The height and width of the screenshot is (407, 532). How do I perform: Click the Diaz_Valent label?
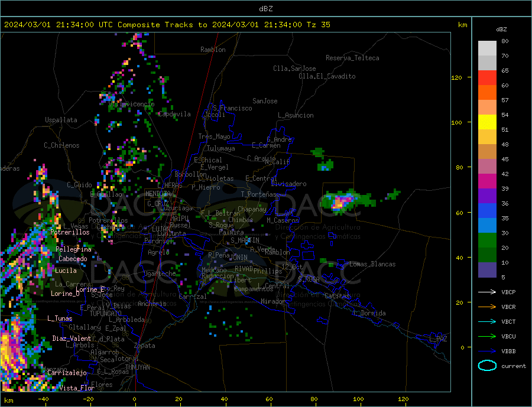[72, 338]
